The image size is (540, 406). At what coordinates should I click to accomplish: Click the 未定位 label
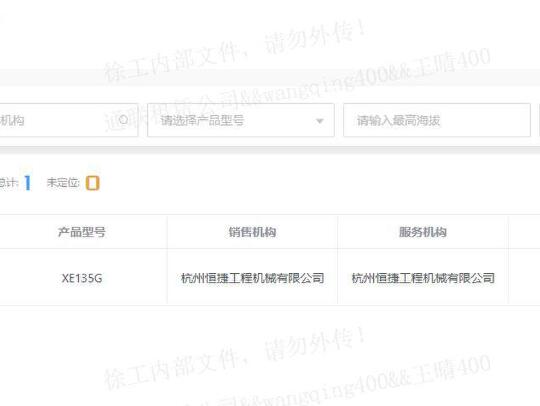(63, 183)
